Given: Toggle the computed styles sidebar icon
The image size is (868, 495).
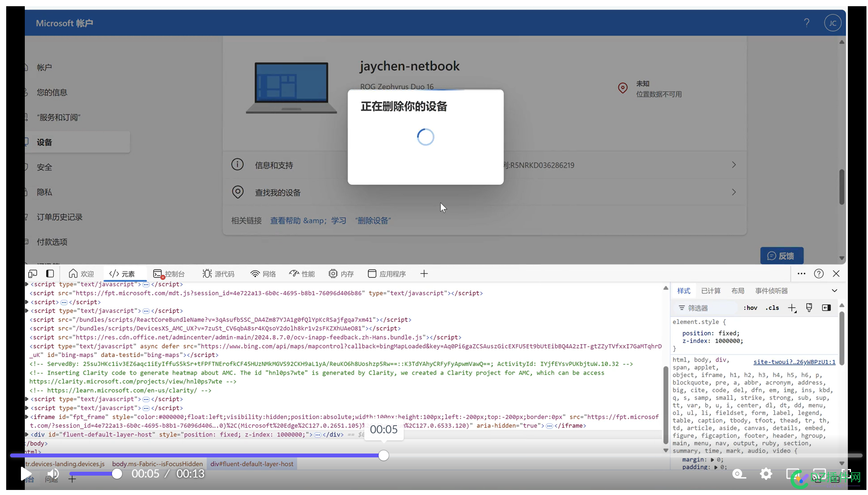Looking at the screenshot, I should pos(826,308).
